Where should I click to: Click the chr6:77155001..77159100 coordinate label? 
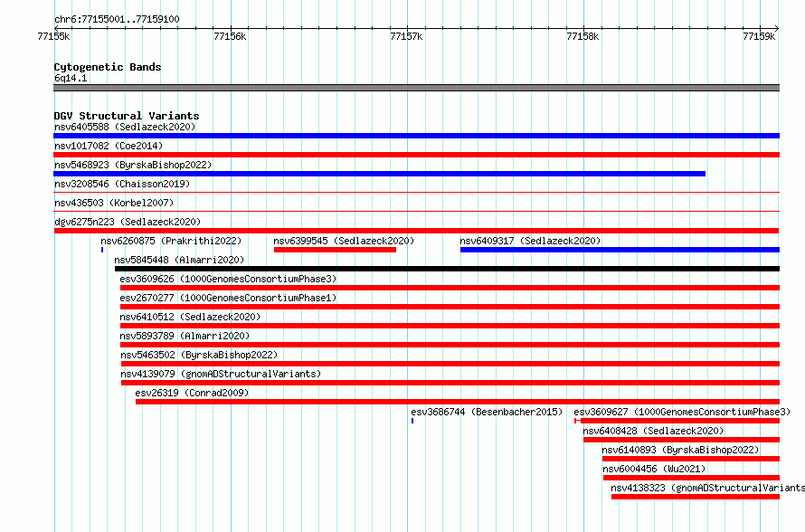tap(117, 19)
